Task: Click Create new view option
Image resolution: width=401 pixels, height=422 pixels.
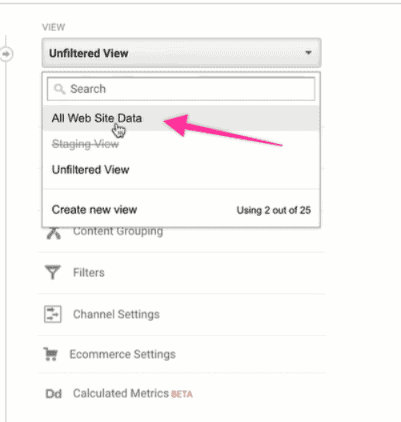Action: tap(94, 210)
